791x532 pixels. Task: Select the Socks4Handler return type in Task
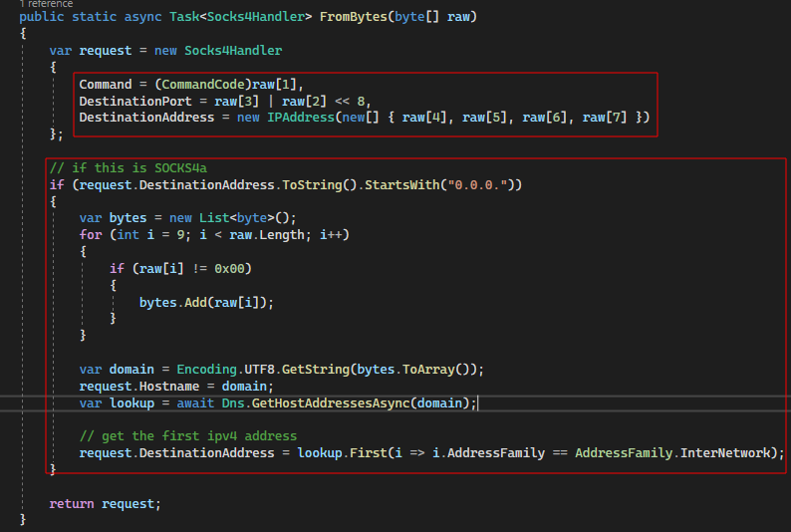click(x=256, y=17)
